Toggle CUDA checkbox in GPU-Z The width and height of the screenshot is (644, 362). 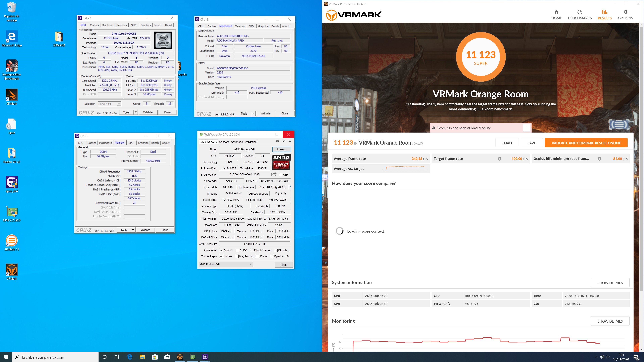coord(237,250)
